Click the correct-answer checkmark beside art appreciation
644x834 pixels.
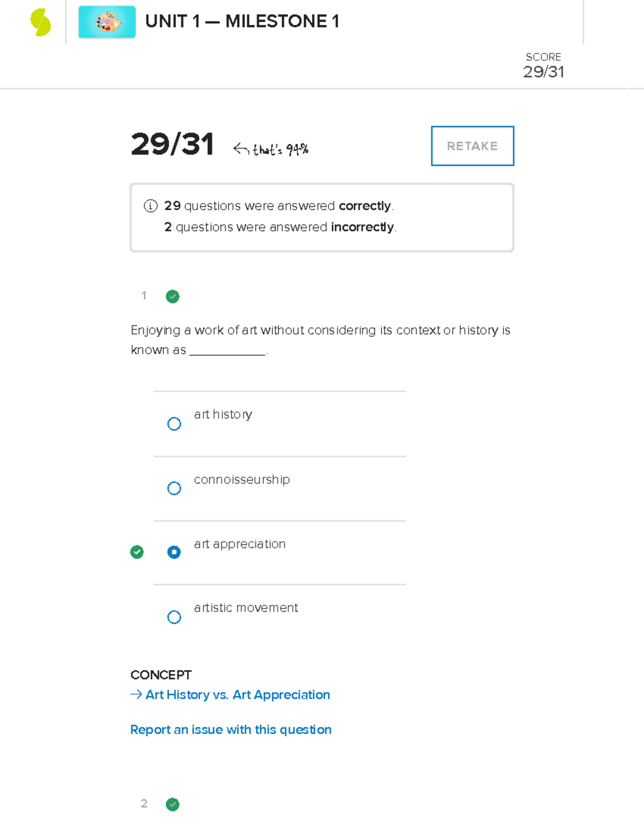[137, 552]
